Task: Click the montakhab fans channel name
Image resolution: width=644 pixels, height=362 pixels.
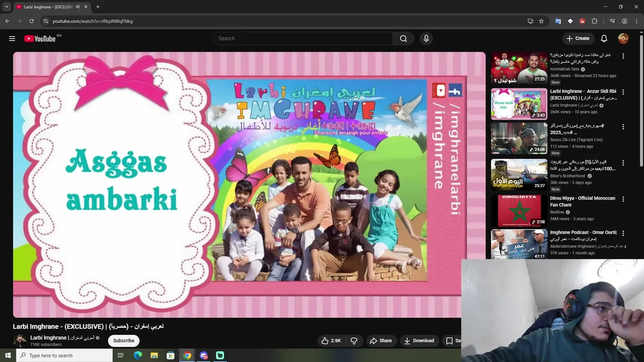Action: coord(565,69)
